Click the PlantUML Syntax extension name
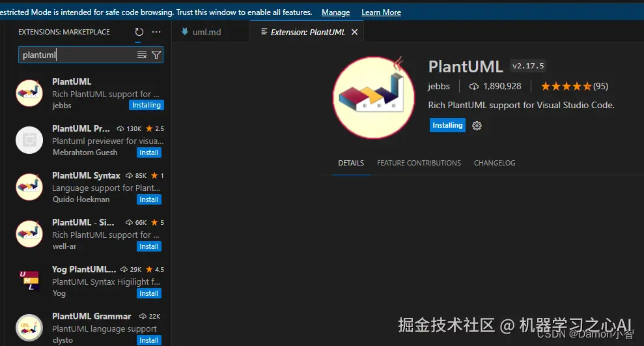The image size is (644, 346). coord(86,175)
